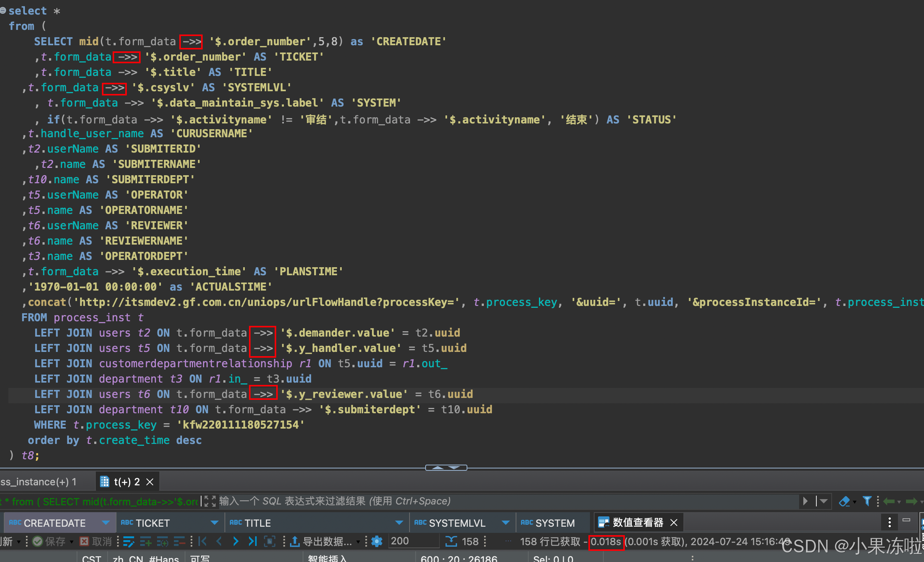Click the edit cell icon in result toolbar
Screen dimensions: 924x562
pos(128,541)
